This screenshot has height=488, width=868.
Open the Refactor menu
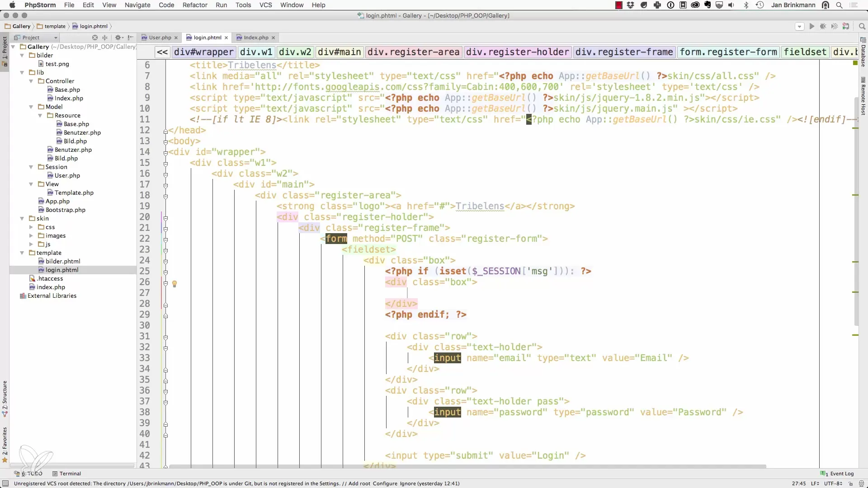coord(195,5)
